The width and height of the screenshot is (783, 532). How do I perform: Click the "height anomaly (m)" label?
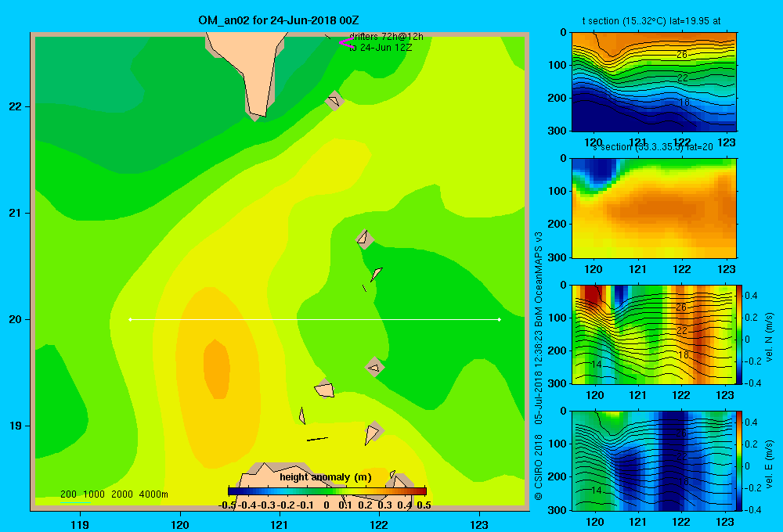click(326, 477)
